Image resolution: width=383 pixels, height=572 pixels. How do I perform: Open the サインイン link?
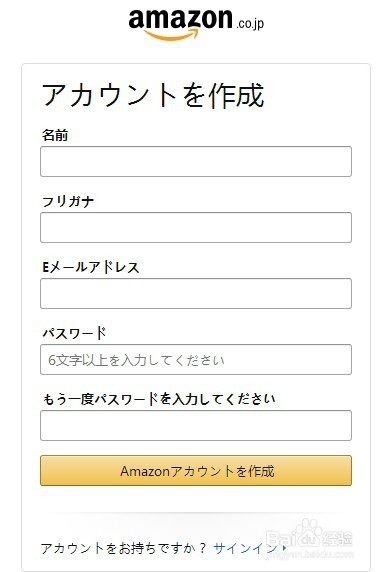pos(245,548)
